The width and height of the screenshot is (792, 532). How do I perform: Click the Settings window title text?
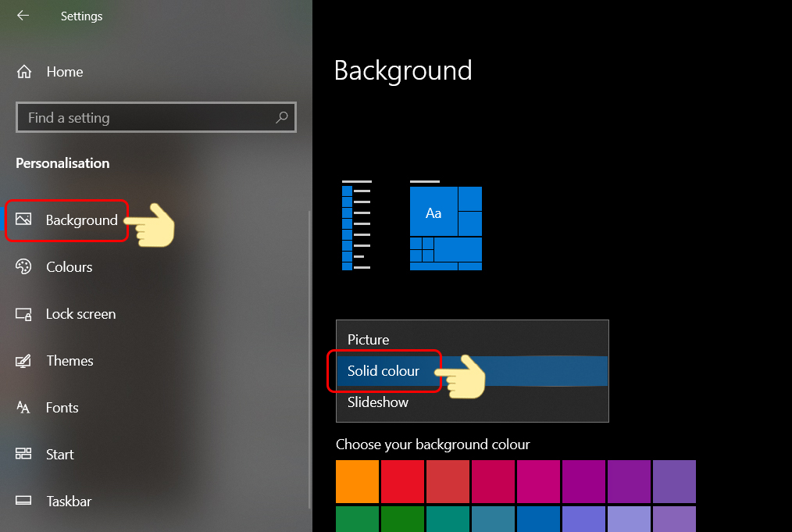81,16
